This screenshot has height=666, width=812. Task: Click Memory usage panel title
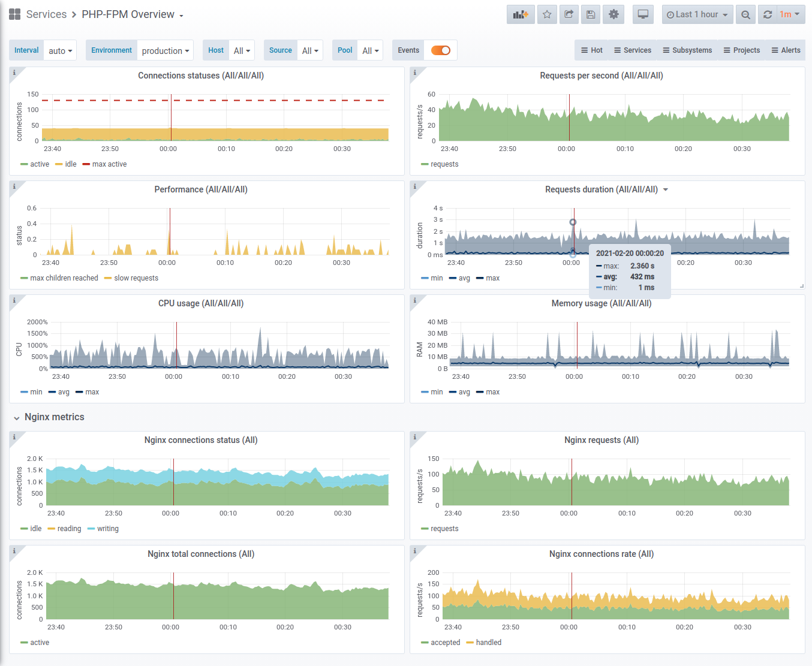pyautogui.click(x=602, y=303)
